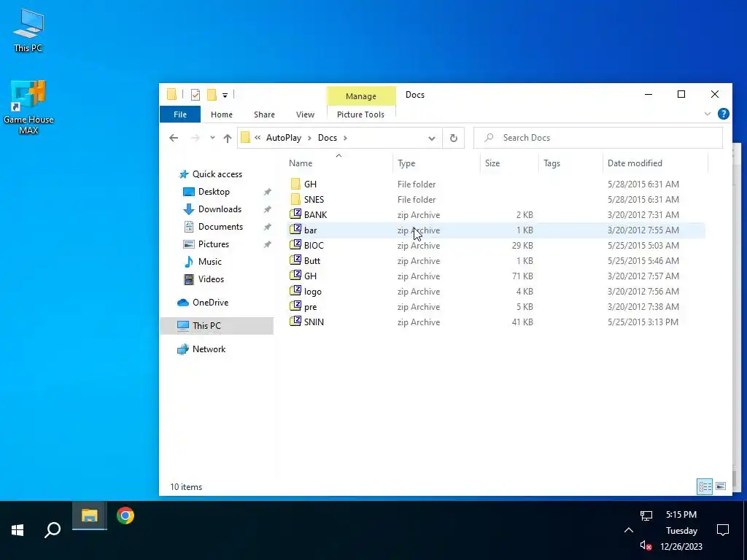The width and height of the screenshot is (747, 560).
Task: Refresh the Docs folder
Action: coord(454,138)
